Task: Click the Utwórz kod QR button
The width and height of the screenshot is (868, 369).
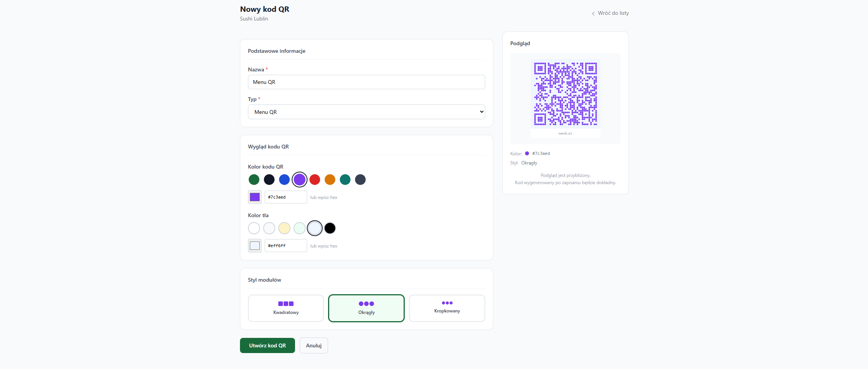Action: pos(267,345)
